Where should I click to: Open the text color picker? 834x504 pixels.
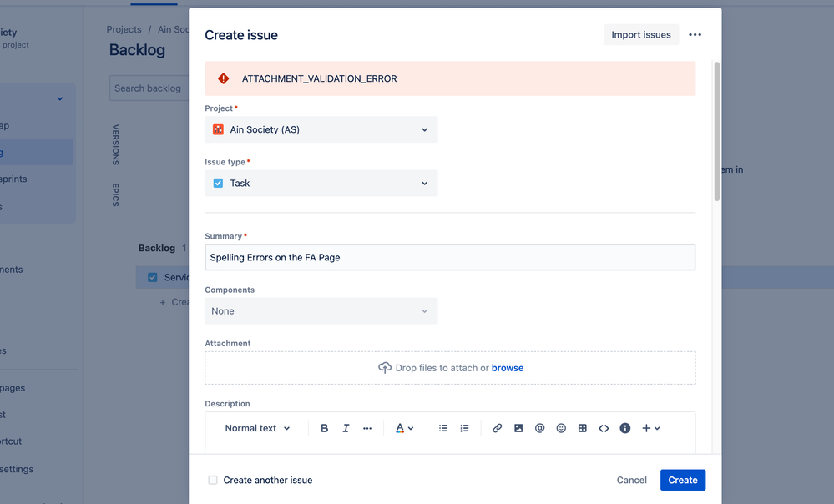(404, 428)
